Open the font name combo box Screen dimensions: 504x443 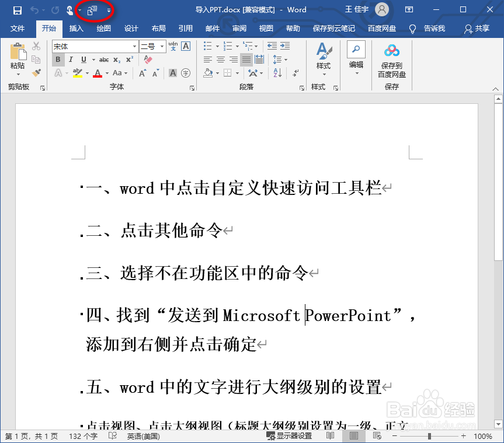coord(95,47)
